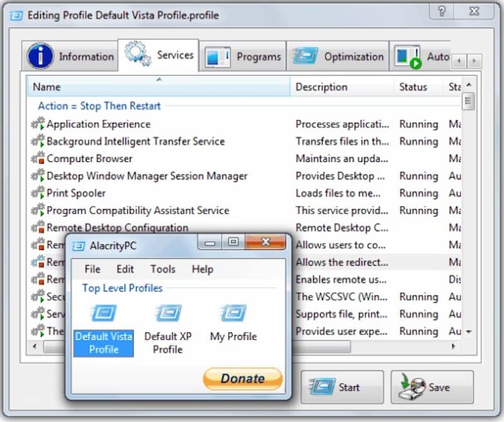This screenshot has width=504, height=422.
Task: Click the Start button
Action: pyautogui.click(x=341, y=387)
